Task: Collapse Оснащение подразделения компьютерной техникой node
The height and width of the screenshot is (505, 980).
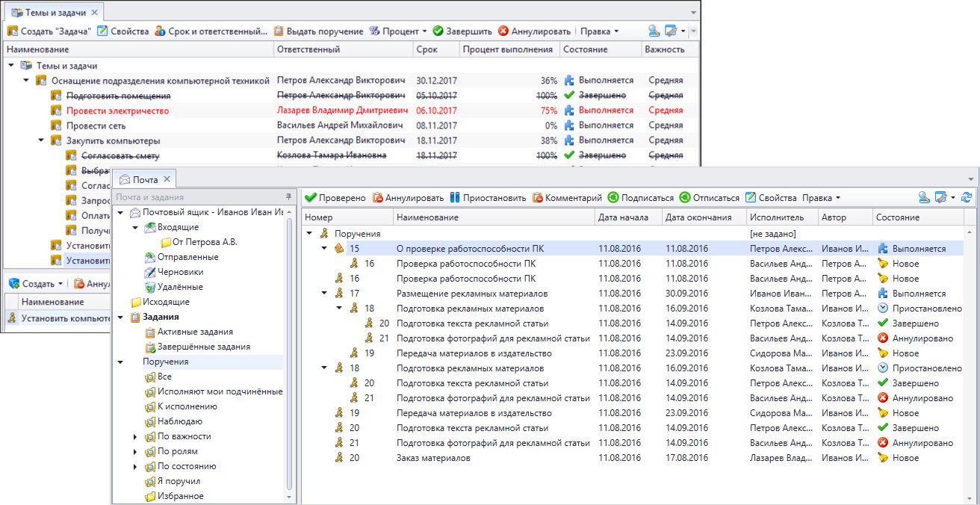Action: pyautogui.click(x=26, y=81)
